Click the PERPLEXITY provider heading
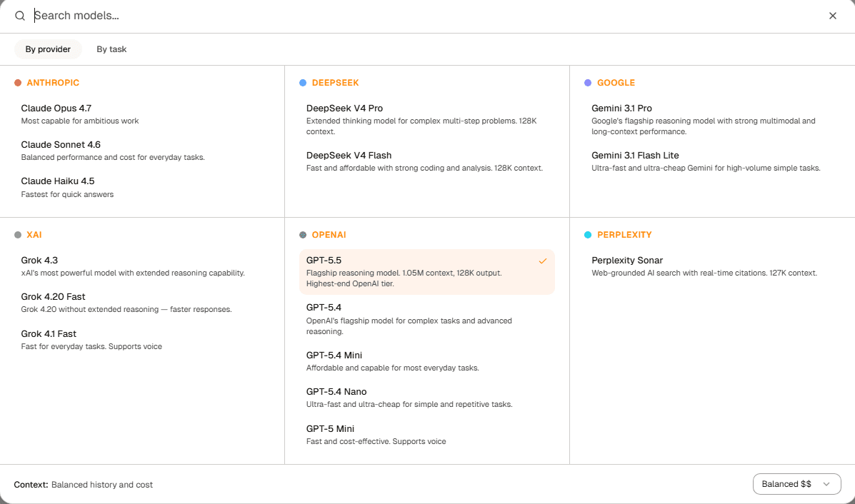Viewport: 855px width, 504px height. point(624,235)
